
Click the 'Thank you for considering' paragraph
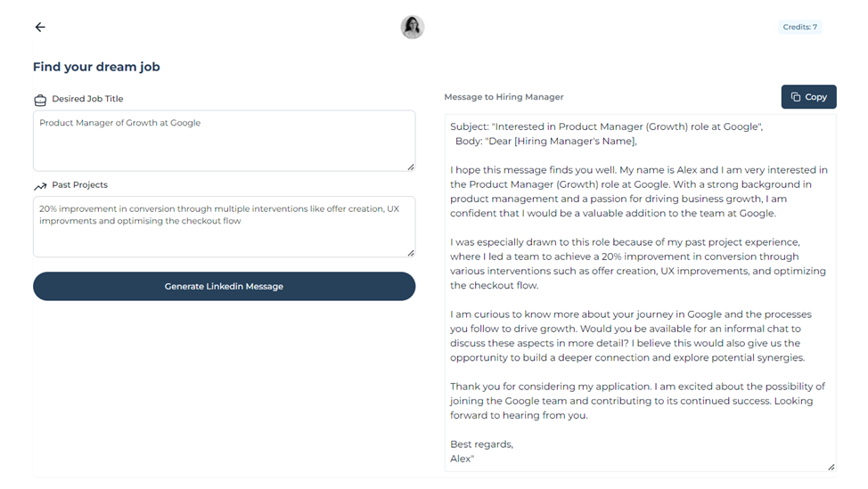pyautogui.click(x=637, y=401)
